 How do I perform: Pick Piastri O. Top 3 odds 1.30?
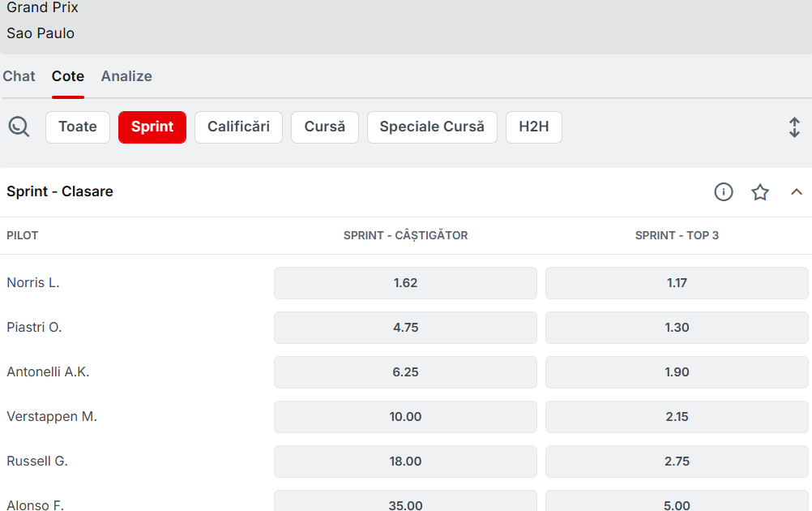tap(677, 328)
